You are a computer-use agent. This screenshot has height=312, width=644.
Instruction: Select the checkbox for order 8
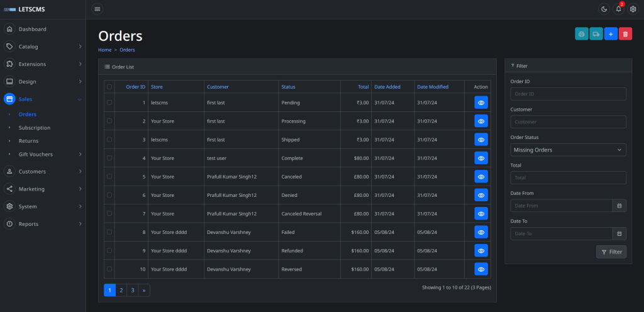pos(109,232)
